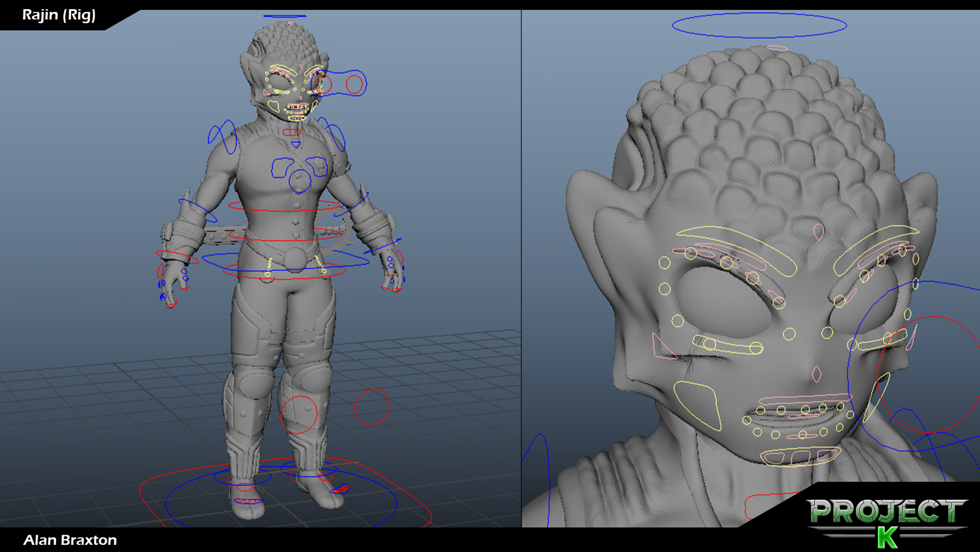Select blue halo control above close-up head
The width and height of the screenshot is (980, 552).
click(x=759, y=25)
